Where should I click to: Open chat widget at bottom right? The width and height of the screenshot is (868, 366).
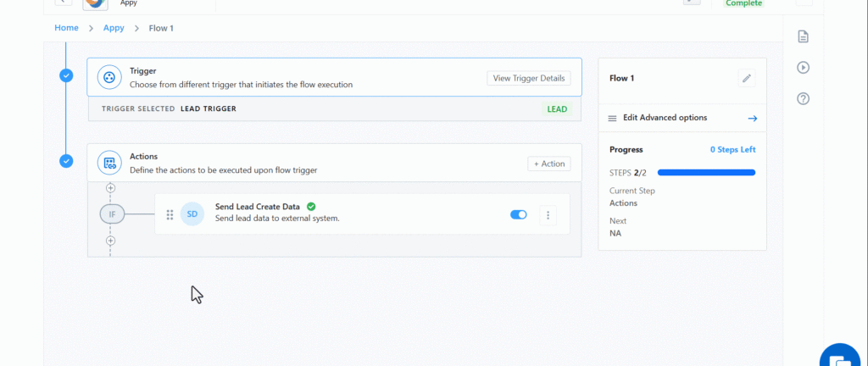(x=843, y=355)
